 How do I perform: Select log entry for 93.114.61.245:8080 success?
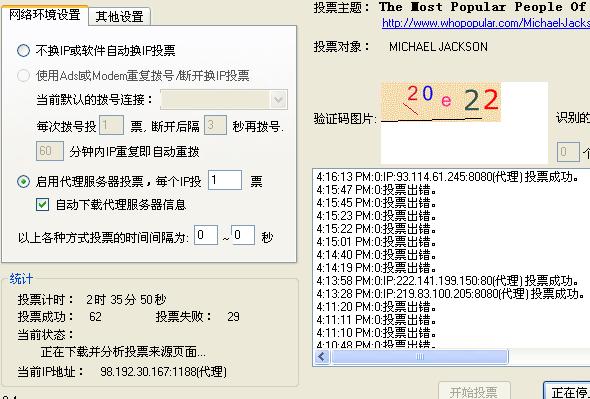point(448,177)
